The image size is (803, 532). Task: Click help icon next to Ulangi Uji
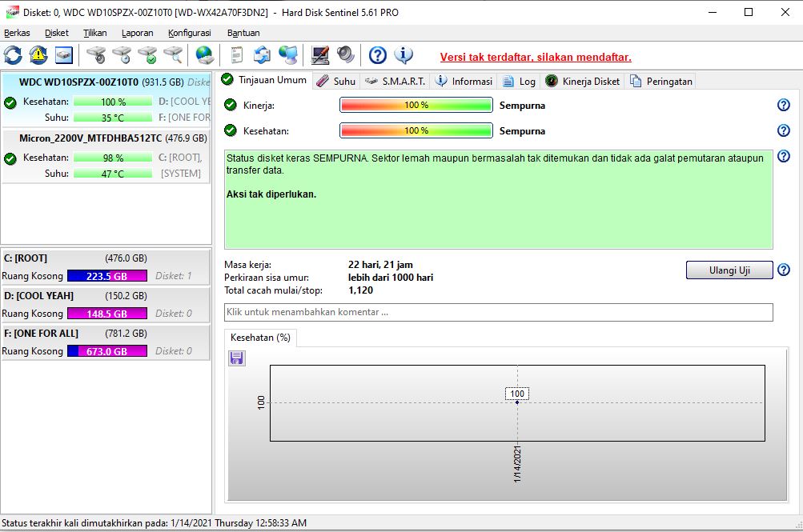pos(784,270)
